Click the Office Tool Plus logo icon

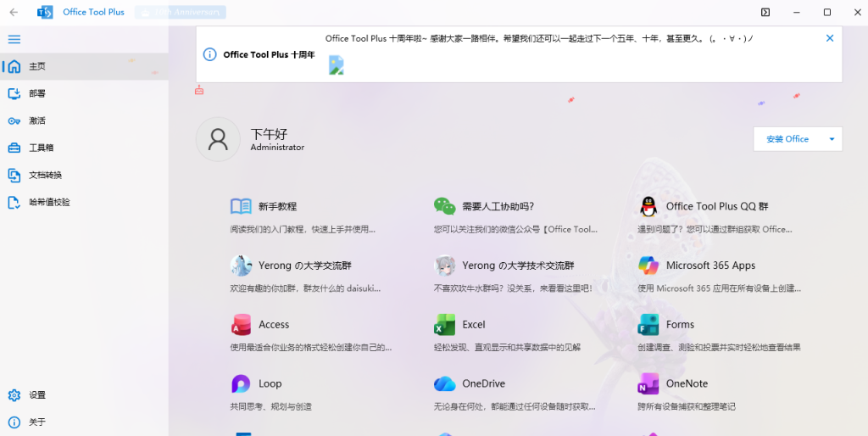(x=45, y=12)
